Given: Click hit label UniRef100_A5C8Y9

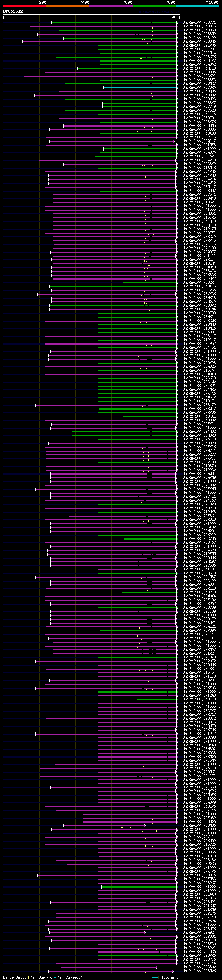Looking at the screenshot, I should (x=199, y=164).
